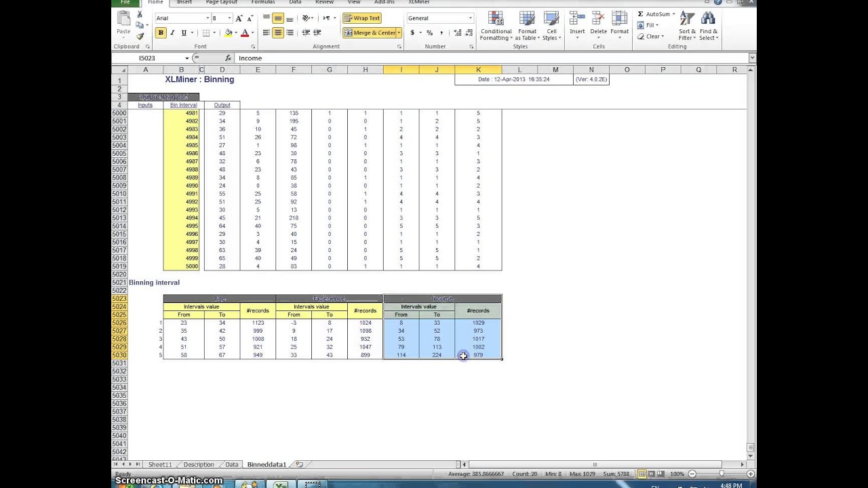Apply the yellow fill color bucket

tap(229, 33)
